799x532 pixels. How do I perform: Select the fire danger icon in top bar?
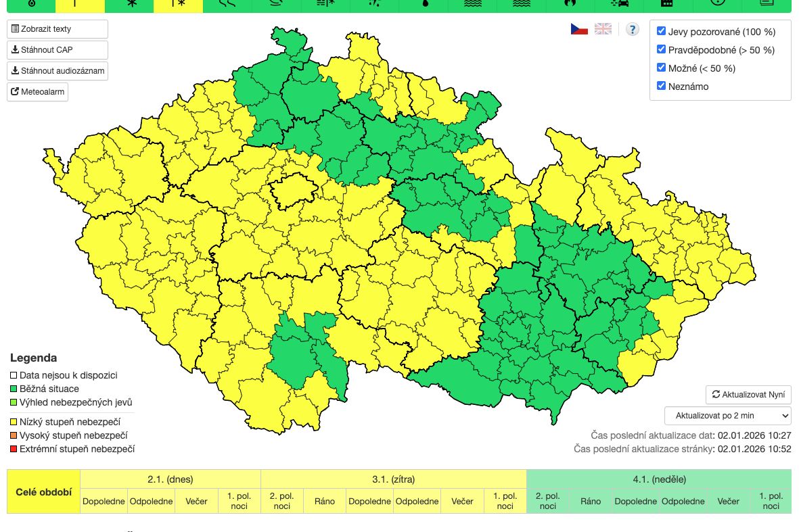tap(570, 4)
